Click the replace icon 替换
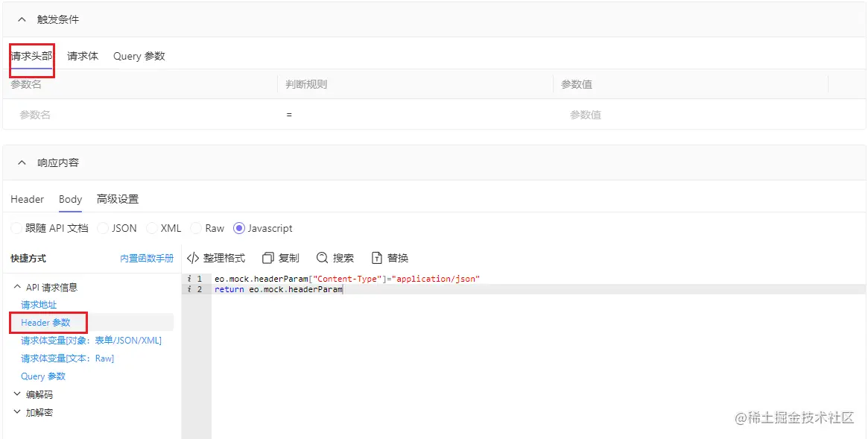The height and width of the screenshot is (439, 868). [x=376, y=258]
